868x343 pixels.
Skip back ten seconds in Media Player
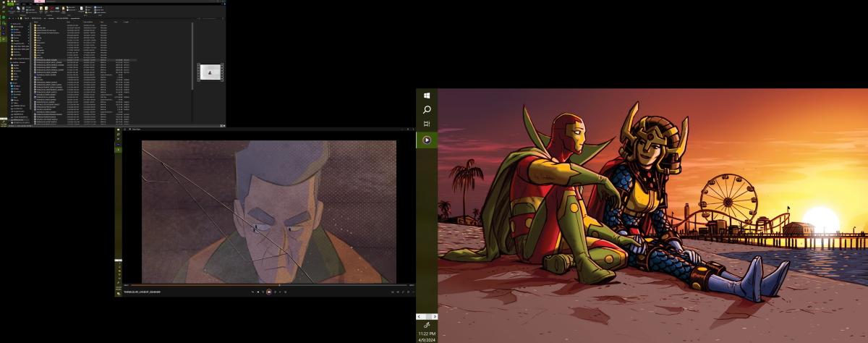tap(263, 292)
